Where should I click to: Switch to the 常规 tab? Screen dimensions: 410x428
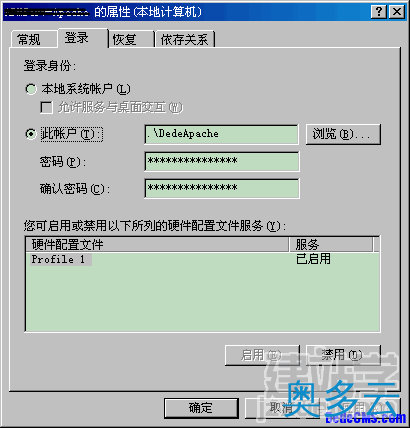tap(32, 39)
